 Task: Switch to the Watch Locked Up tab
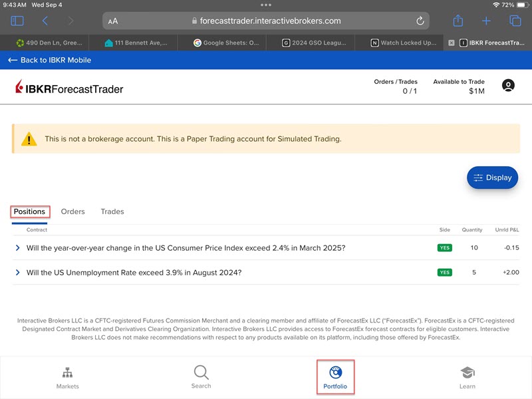tap(398, 43)
